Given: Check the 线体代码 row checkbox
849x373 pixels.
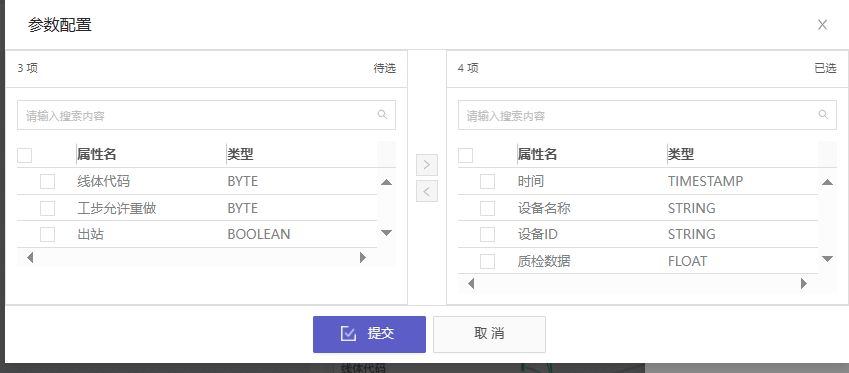Looking at the screenshot, I should tap(47, 181).
